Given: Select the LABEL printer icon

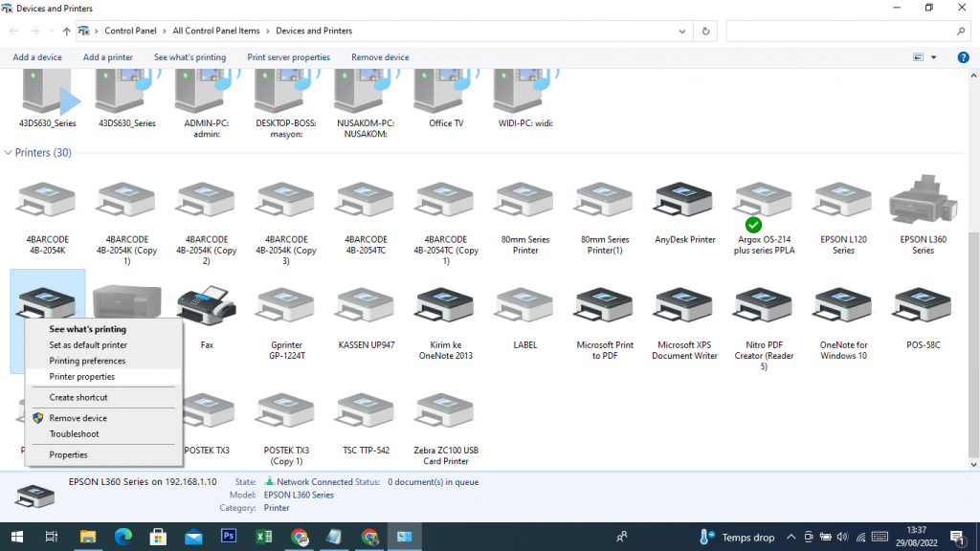Looking at the screenshot, I should 524,307.
